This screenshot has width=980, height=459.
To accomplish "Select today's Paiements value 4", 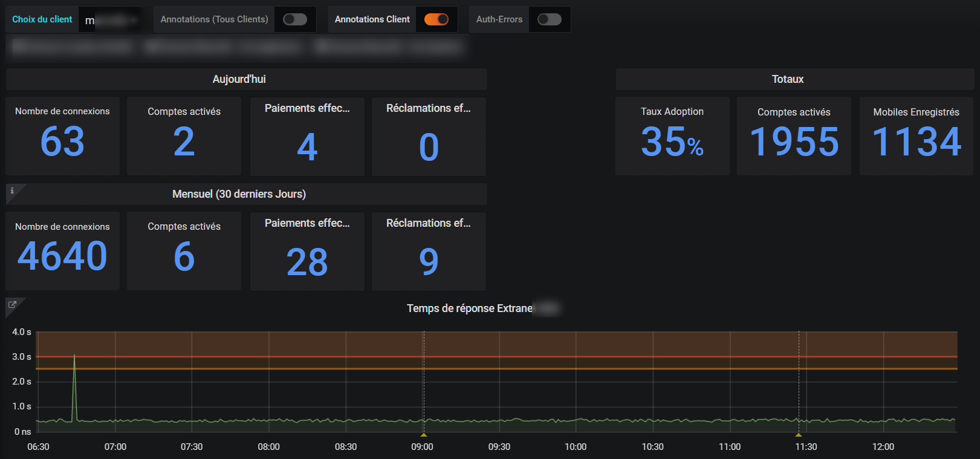I will pos(307,147).
